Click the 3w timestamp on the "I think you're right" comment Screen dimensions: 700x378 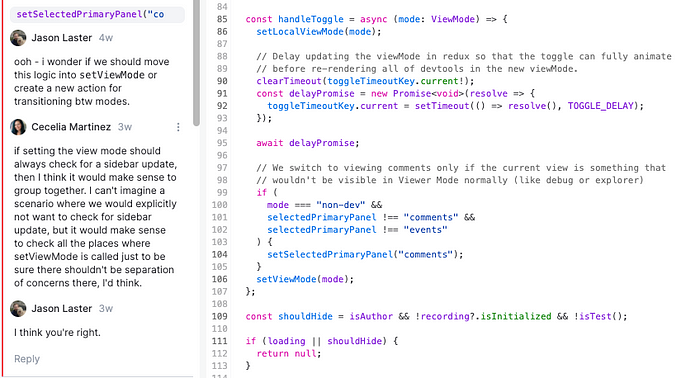click(106, 309)
